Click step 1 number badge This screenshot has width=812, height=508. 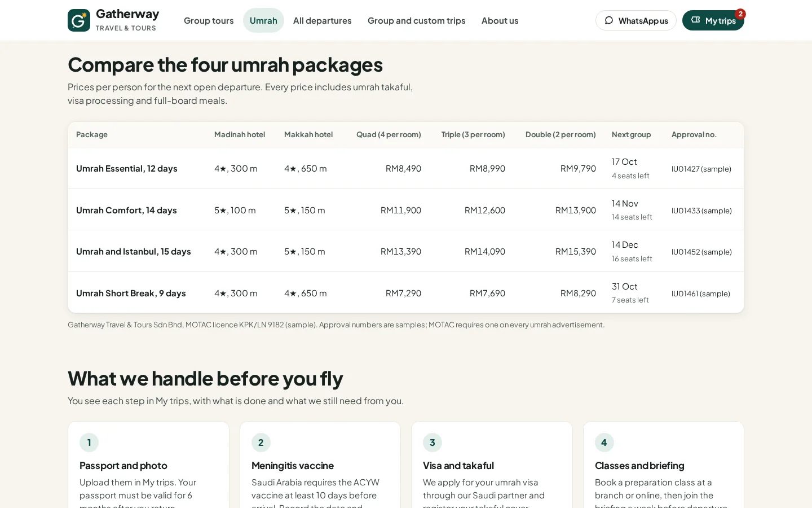coord(89,443)
